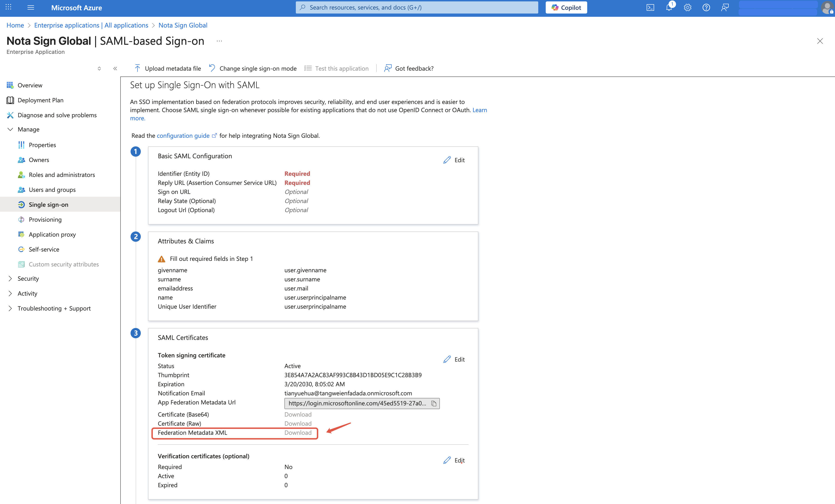Open portal settings gear icon
Viewport: 835px width, 504px height.
click(687, 7)
